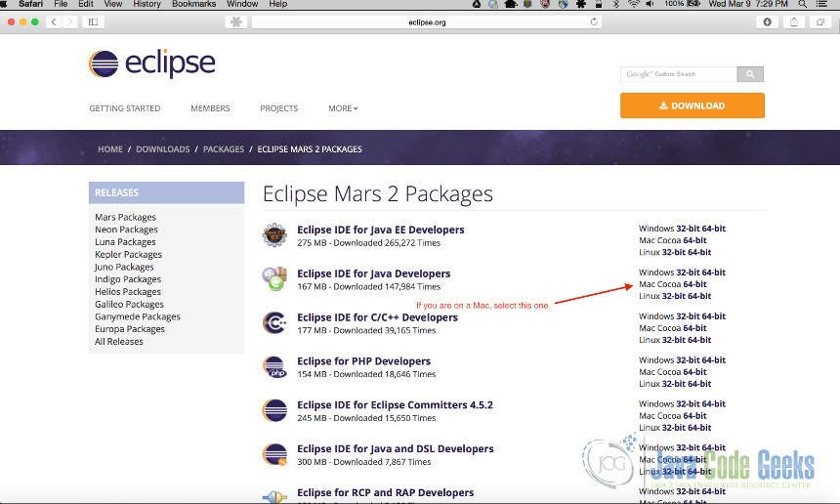Click the search magnifier button
The width and height of the screenshot is (840, 504).
(750, 74)
